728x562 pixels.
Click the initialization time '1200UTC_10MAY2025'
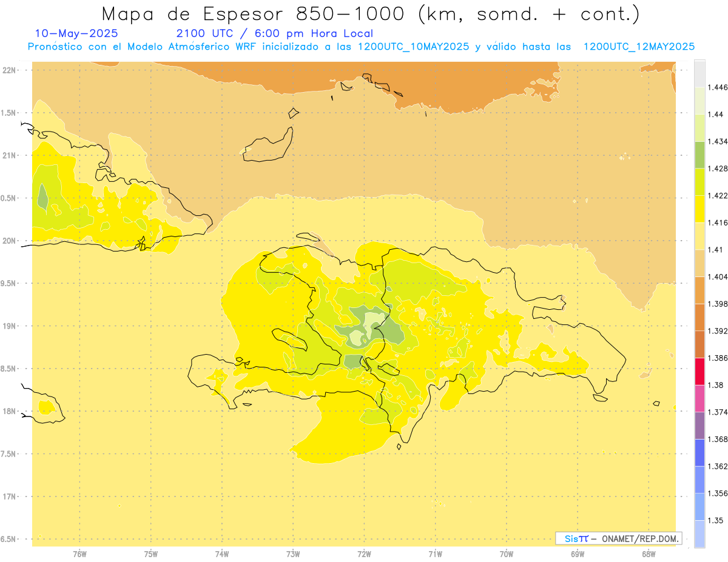point(413,47)
